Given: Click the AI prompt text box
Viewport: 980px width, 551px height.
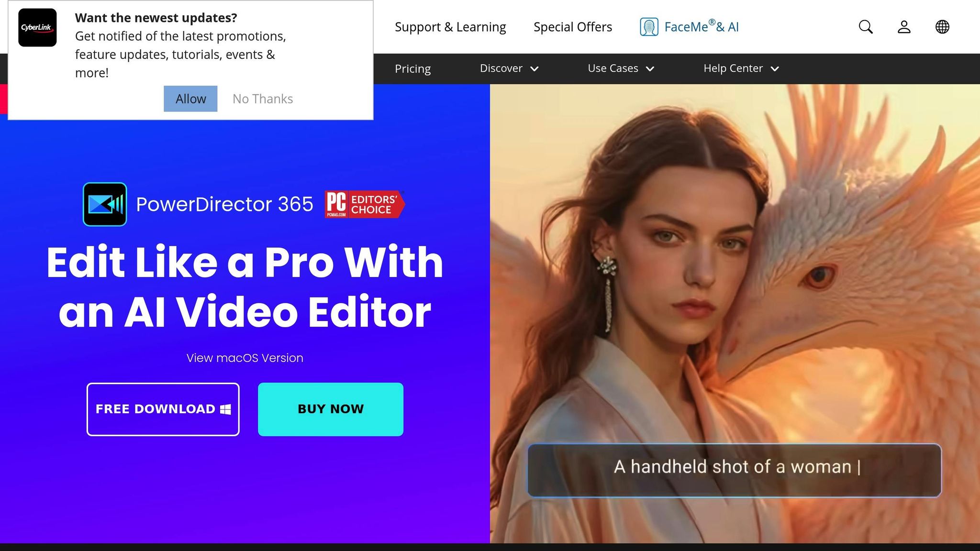Looking at the screenshot, I should pos(734,471).
